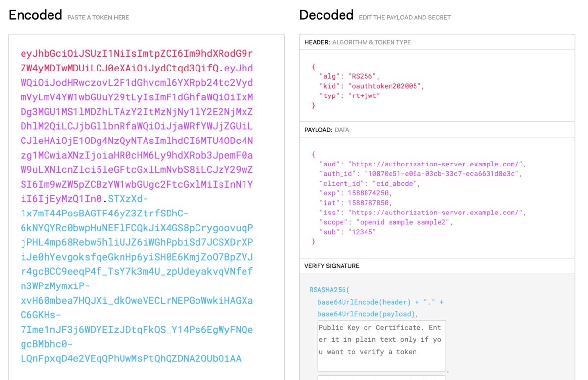The height and width of the screenshot is (380, 588).
Task: Click the "iss" value line in payload
Action: pyautogui.click(x=423, y=213)
